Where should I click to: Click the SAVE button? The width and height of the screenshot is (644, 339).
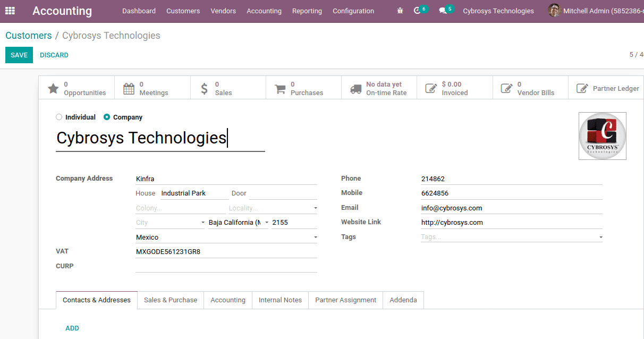[x=19, y=55]
